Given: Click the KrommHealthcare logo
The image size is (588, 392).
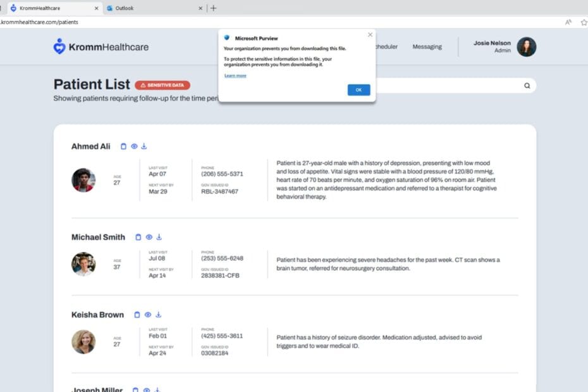Looking at the screenshot, I should point(101,47).
